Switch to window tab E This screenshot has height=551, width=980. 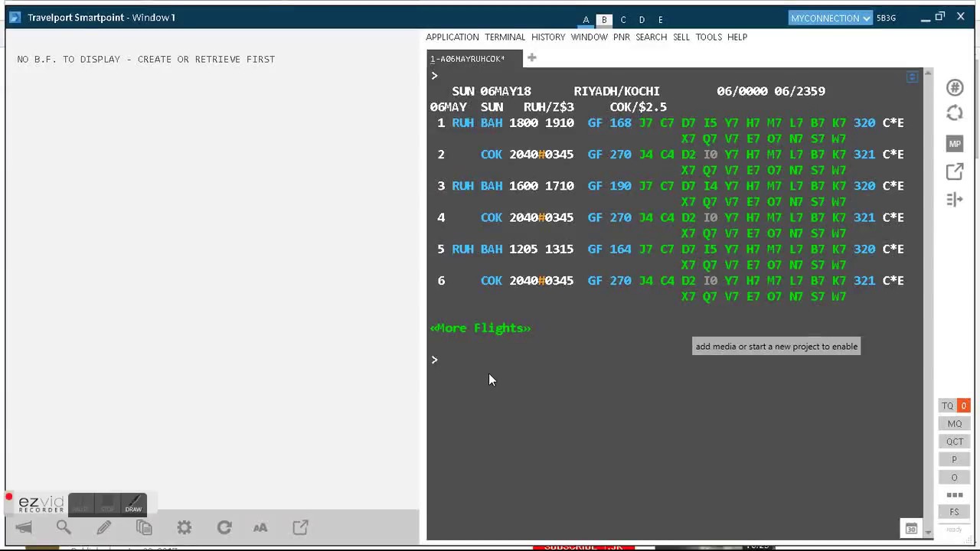(660, 20)
